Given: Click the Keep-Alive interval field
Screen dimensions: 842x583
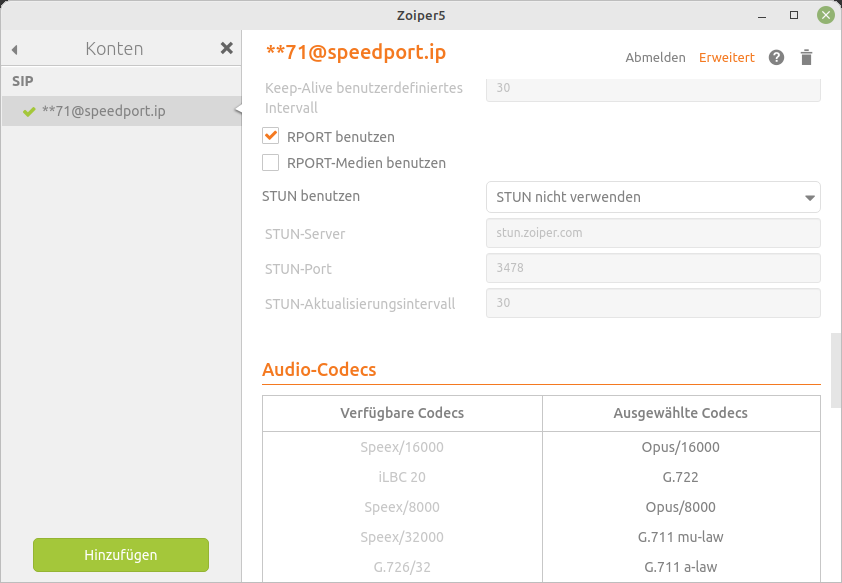Looking at the screenshot, I should pos(653,90).
